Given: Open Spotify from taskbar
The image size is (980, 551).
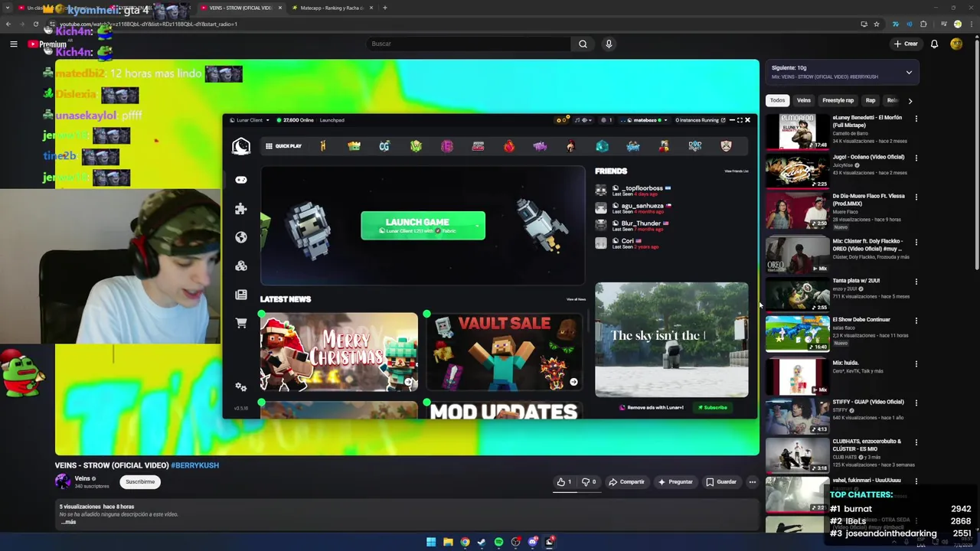Looking at the screenshot, I should tap(499, 542).
